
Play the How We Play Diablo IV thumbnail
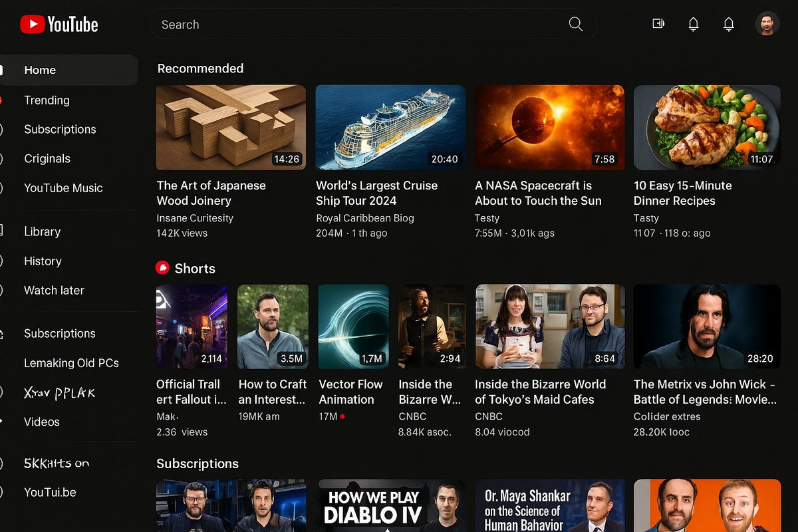(390, 505)
